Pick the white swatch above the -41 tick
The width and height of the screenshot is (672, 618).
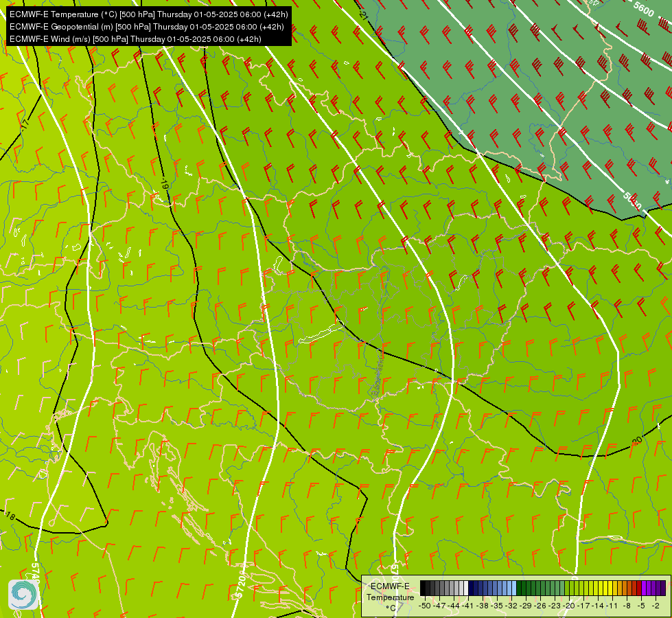(x=466, y=588)
